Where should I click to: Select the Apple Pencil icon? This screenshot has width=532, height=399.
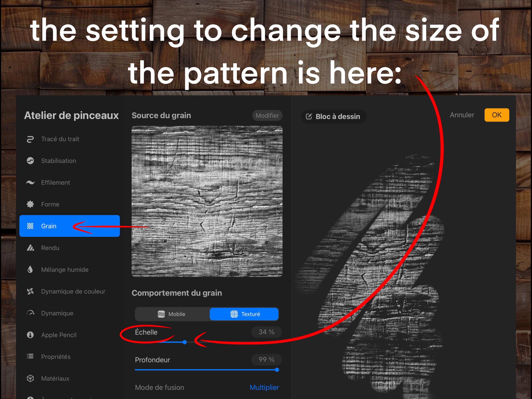tap(30, 335)
